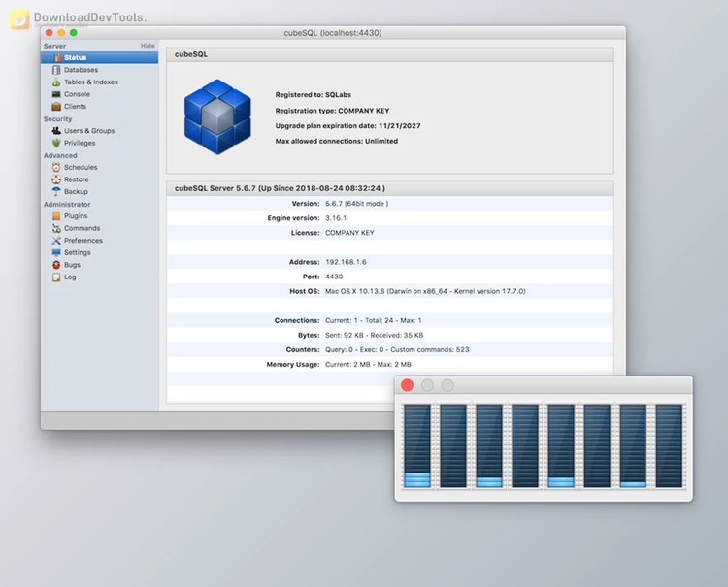The height and width of the screenshot is (587, 728).
Task: Click the Bytes sent/received value
Action: click(x=375, y=335)
